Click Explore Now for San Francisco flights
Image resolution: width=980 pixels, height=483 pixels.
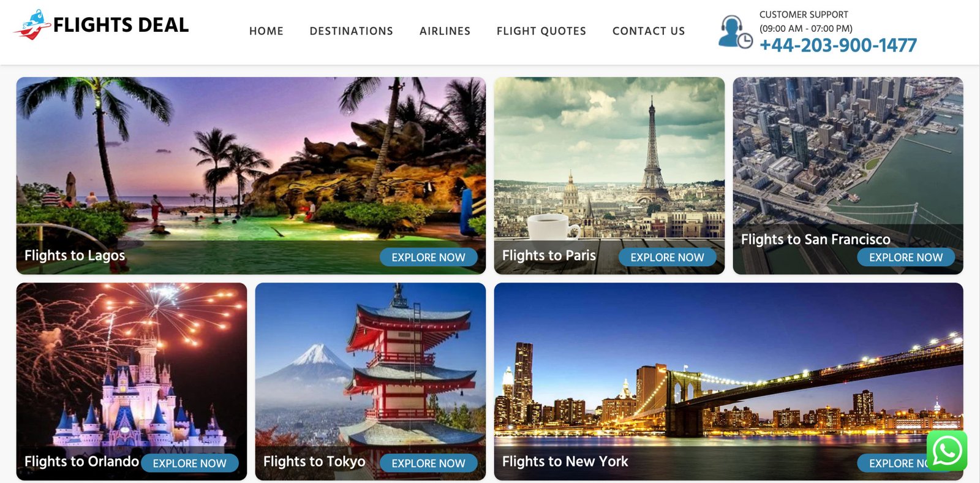click(x=906, y=257)
